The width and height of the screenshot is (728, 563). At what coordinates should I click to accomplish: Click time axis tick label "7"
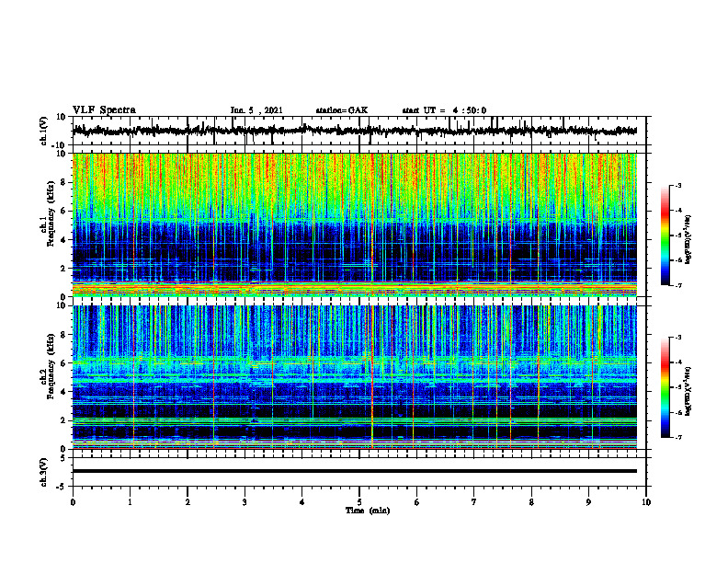click(474, 502)
